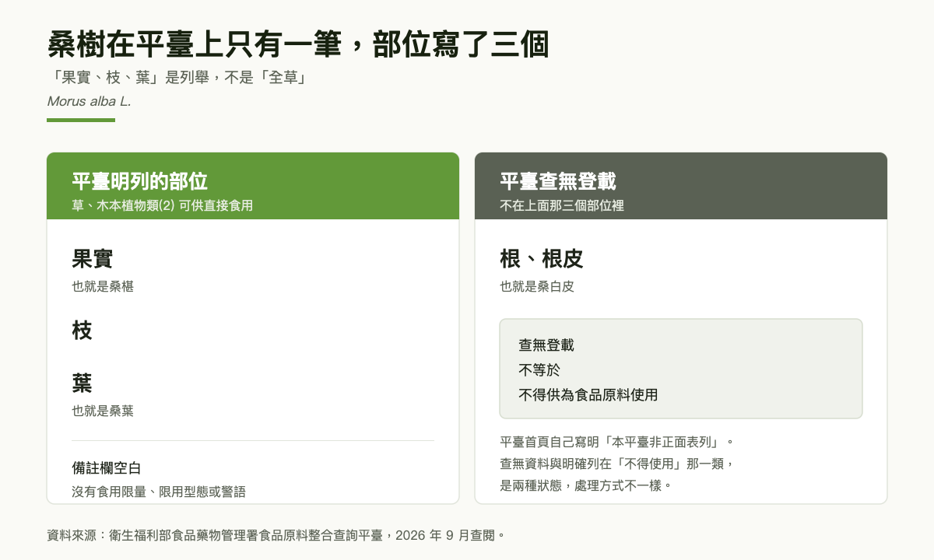Viewport: 934px width, 560px height.
Task: Click the 資料來源 footer citation
Action: click(x=277, y=535)
